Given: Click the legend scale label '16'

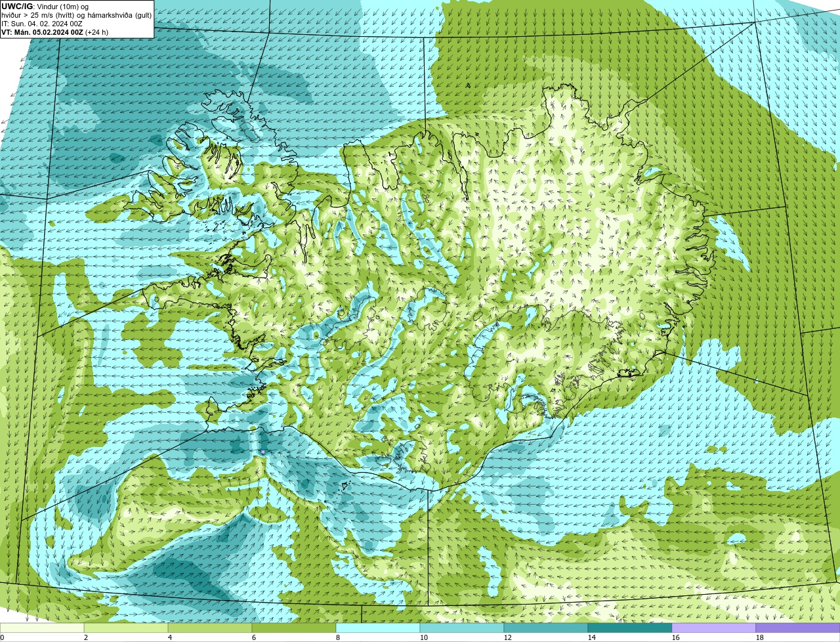Looking at the screenshot, I should click(x=675, y=637).
